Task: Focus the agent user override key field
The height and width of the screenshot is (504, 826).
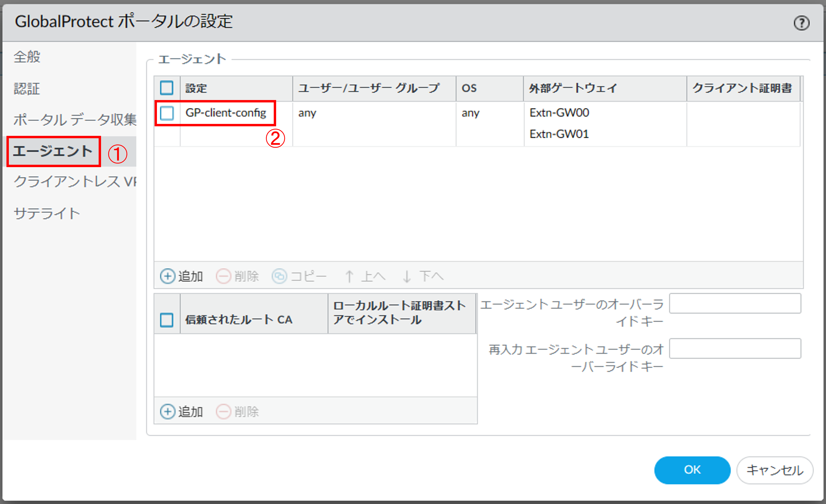Action: coord(735,304)
